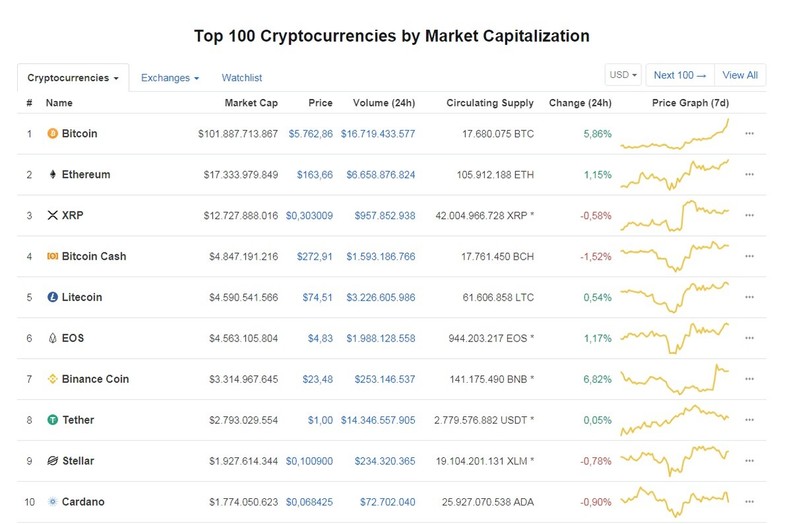Click the View All button
800x524 pixels.
tap(740, 75)
